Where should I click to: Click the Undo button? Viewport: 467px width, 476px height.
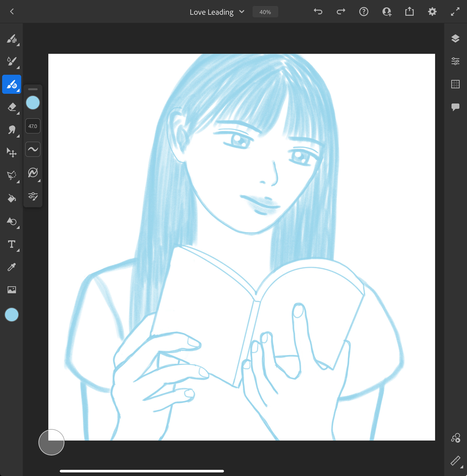coord(318,12)
